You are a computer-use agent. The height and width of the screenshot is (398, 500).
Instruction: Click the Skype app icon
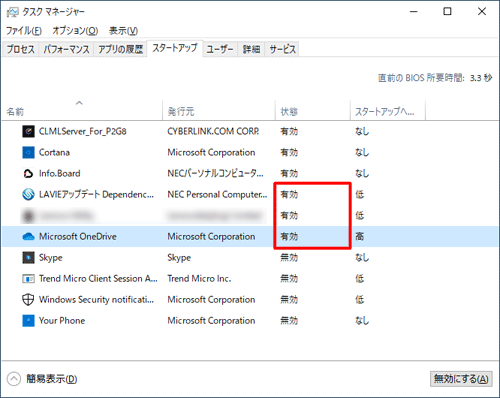(x=28, y=258)
